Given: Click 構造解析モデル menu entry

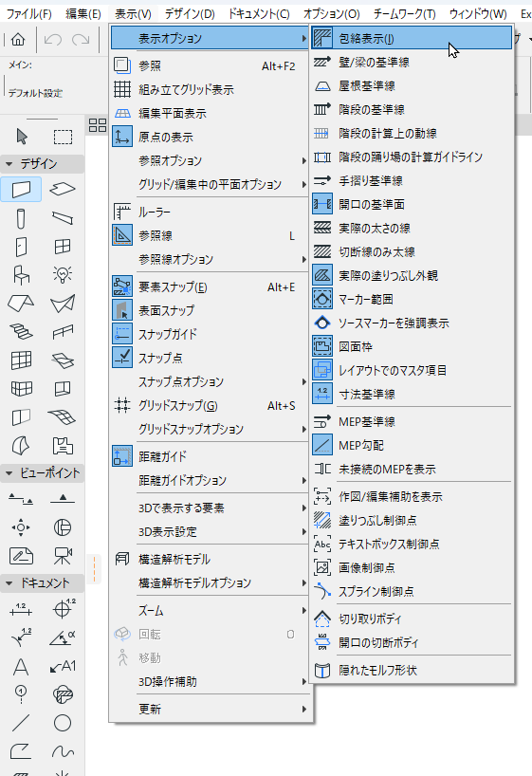Looking at the screenshot, I should point(211,560).
